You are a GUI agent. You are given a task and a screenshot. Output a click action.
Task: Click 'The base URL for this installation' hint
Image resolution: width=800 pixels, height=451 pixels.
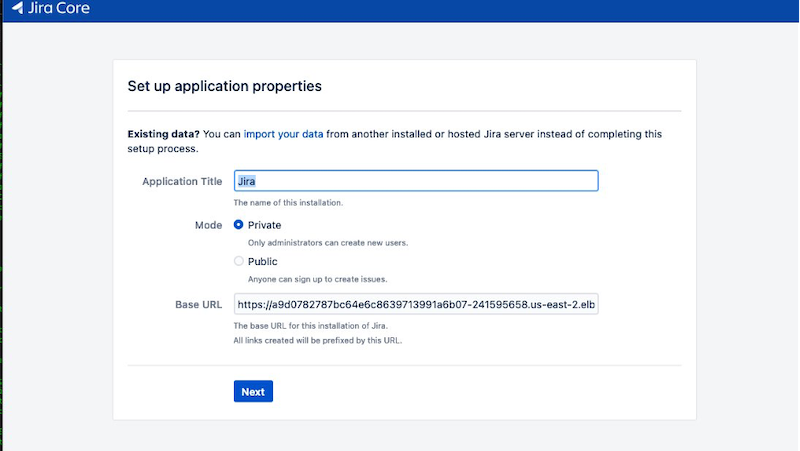pyautogui.click(x=311, y=325)
